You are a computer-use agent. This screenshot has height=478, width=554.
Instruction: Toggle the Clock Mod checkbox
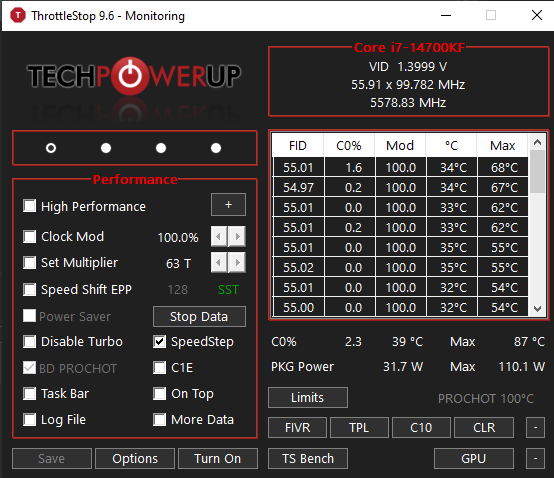pyautogui.click(x=29, y=236)
